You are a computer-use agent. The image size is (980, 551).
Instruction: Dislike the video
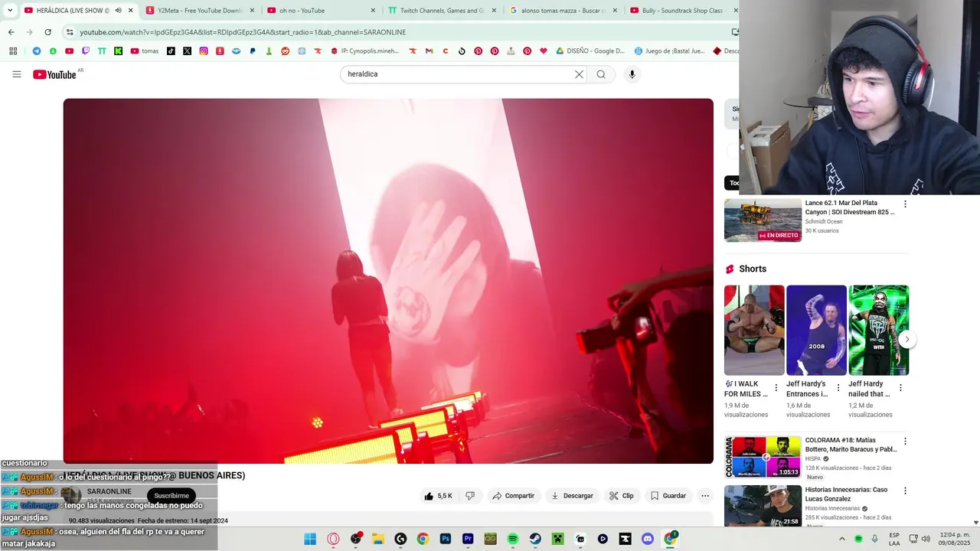pyautogui.click(x=470, y=496)
